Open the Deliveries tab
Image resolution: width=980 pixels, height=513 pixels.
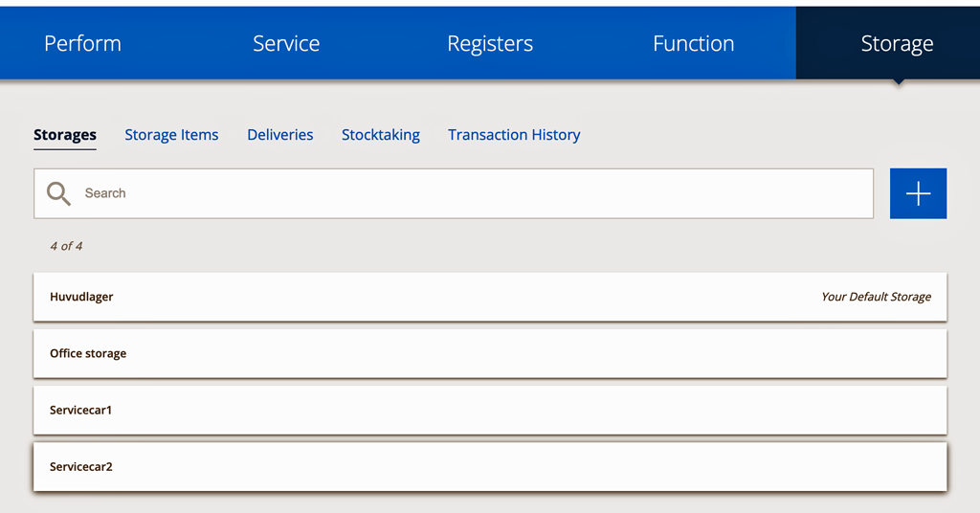[280, 135]
